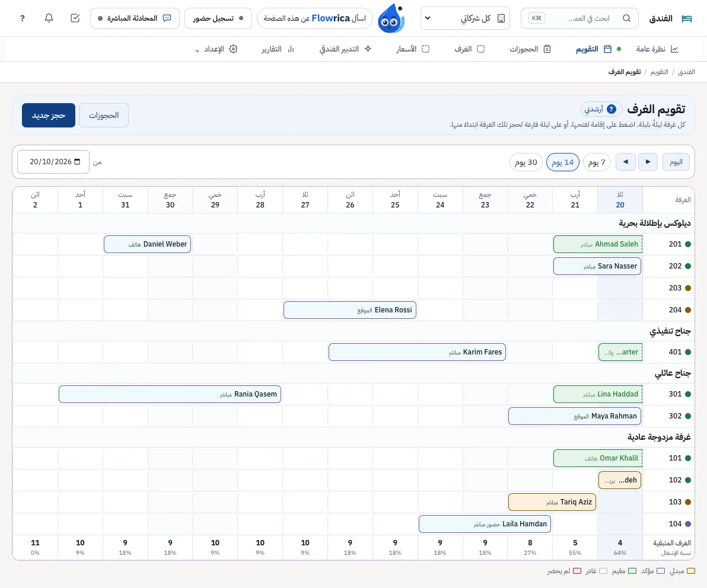
Task: Click the تسجيل حضور button
Action: click(218, 18)
